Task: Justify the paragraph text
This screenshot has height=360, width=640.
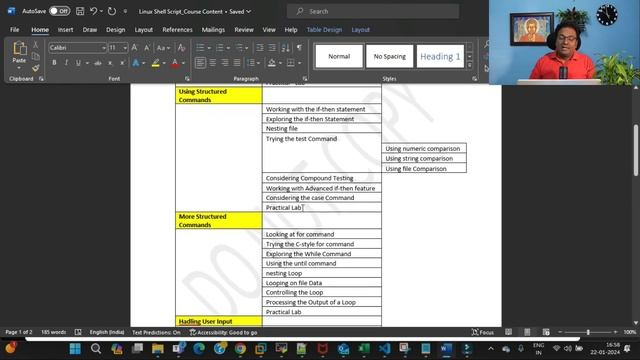Action: [237, 63]
